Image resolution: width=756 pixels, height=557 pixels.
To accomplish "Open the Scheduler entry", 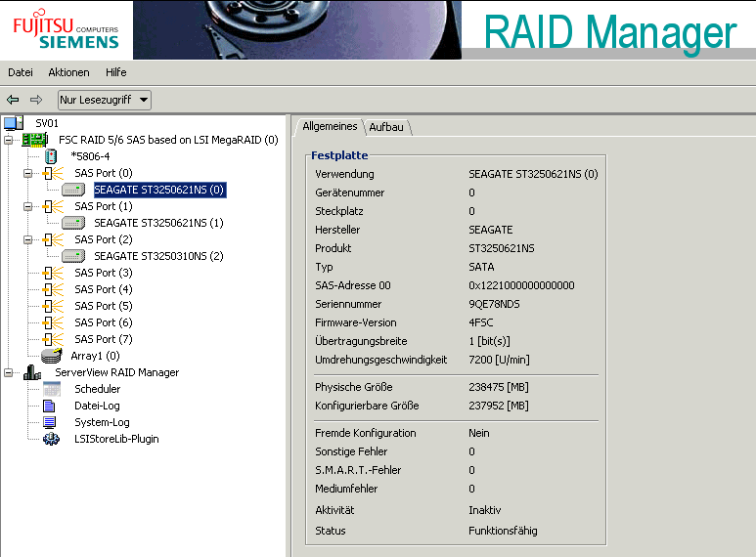I will tap(98, 389).
